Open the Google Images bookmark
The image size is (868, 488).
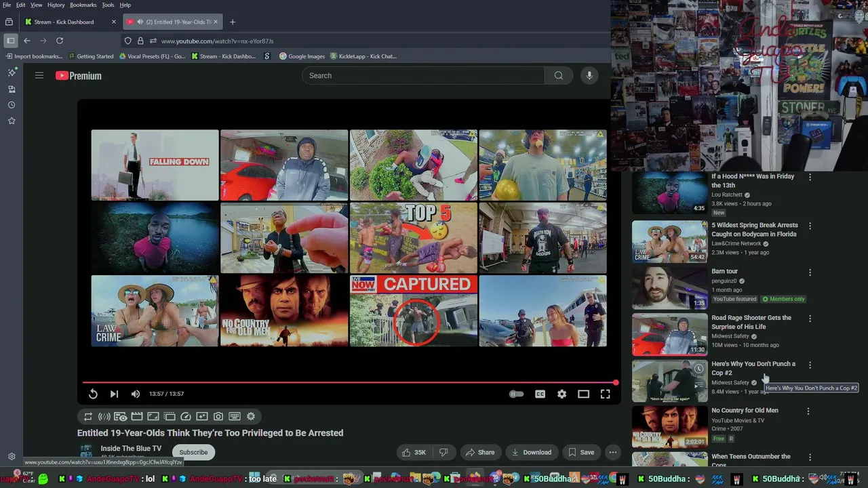click(302, 56)
